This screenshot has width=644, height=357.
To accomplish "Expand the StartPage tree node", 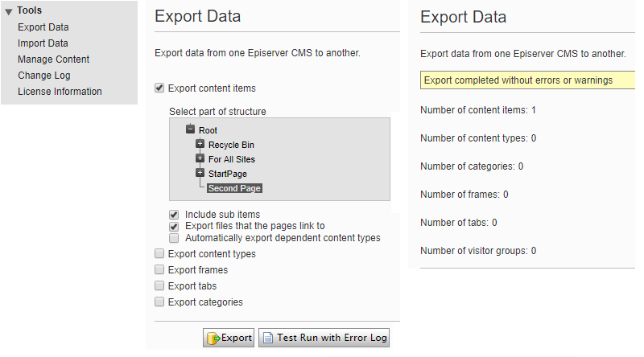I will (x=200, y=173).
